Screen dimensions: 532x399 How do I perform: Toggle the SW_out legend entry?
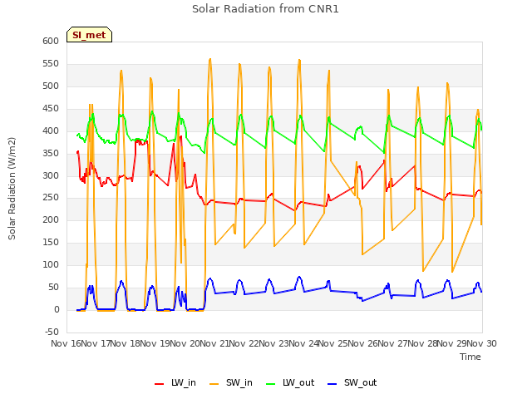[x=352, y=382]
